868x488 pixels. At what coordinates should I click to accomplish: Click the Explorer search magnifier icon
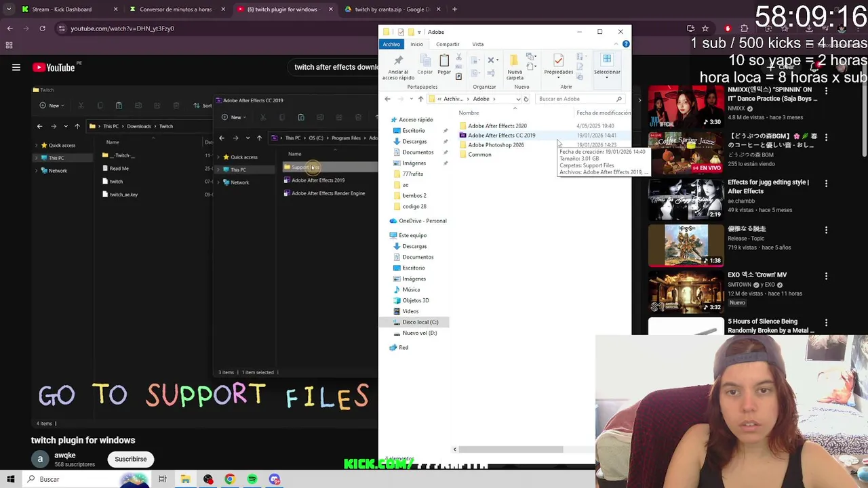click(619, 99)
